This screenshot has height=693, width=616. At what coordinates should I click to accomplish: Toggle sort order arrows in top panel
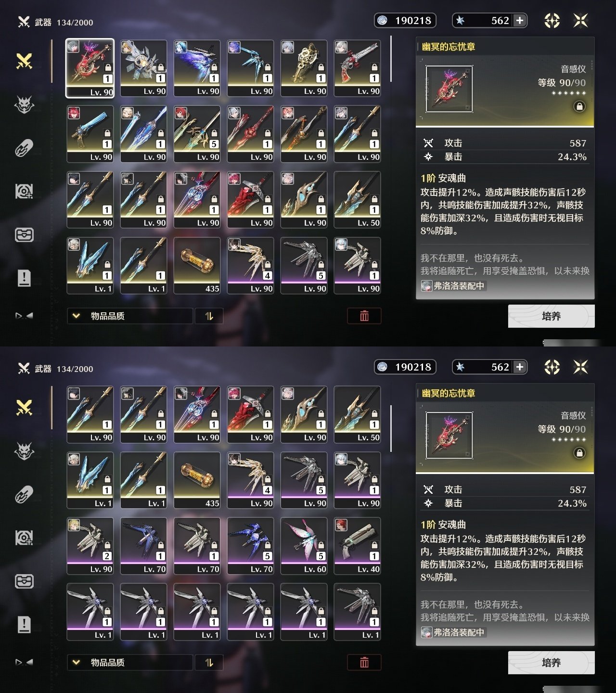209,316
